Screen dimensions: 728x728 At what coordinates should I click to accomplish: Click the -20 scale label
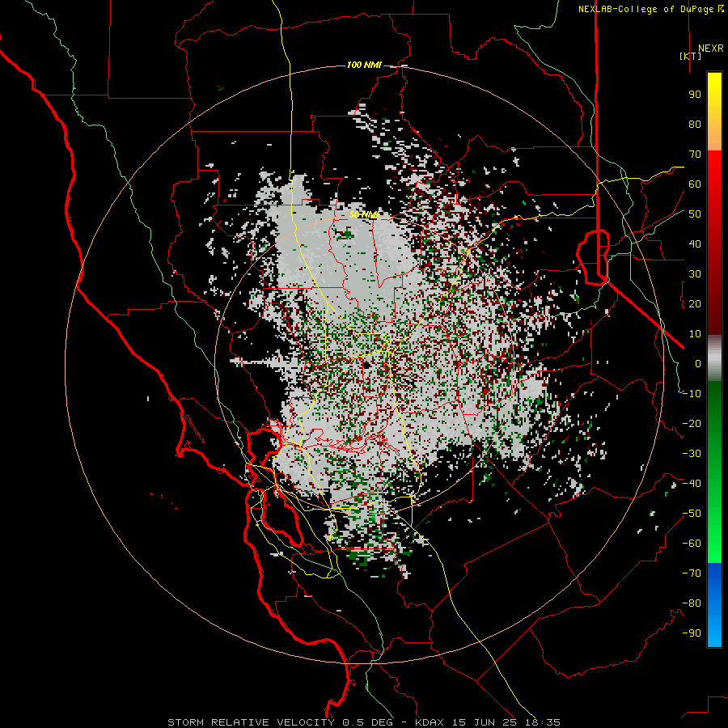(x=692, y=423)
